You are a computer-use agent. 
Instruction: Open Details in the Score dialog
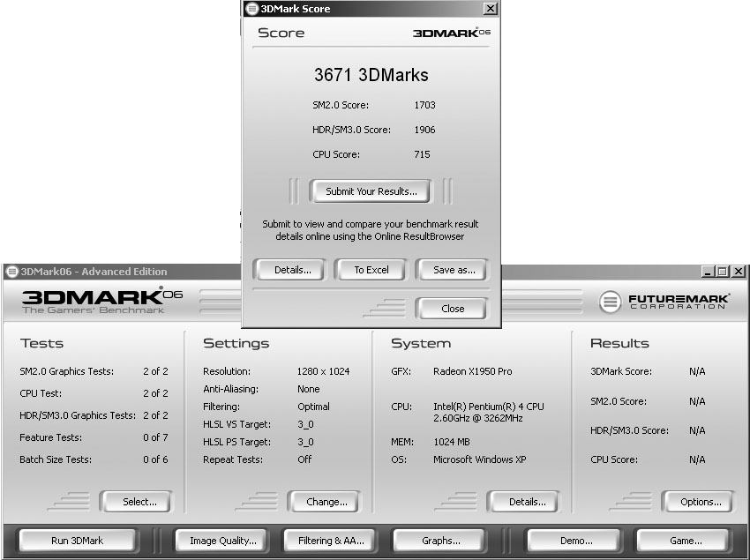[292, 270]
